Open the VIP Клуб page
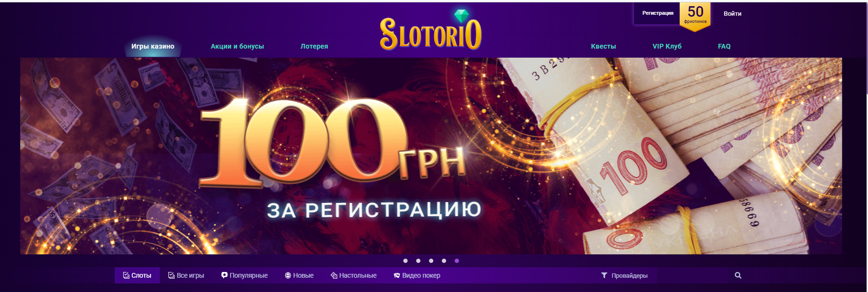The height and width of the screenshot is (292, 868). [x=667, y=46]
